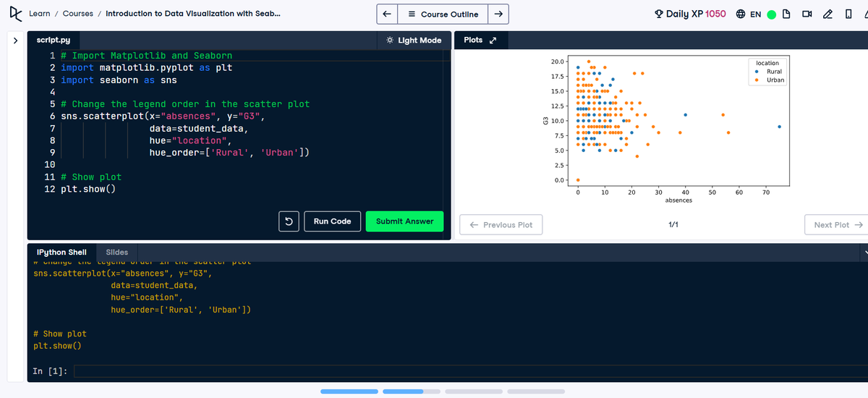
Task: Click the Submit Answer button
Action: (405, 221)
